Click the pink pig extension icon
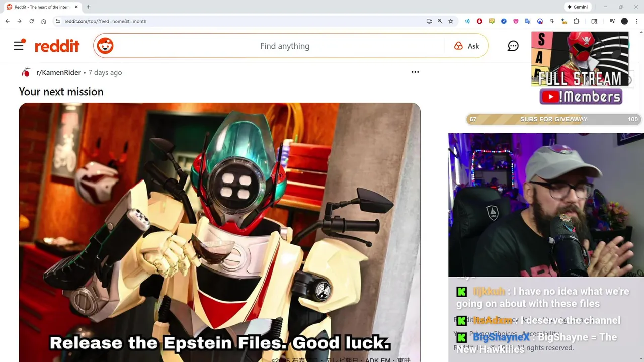Image resolution: width=644 pixels, height=362 pixels. click(516, 21)
